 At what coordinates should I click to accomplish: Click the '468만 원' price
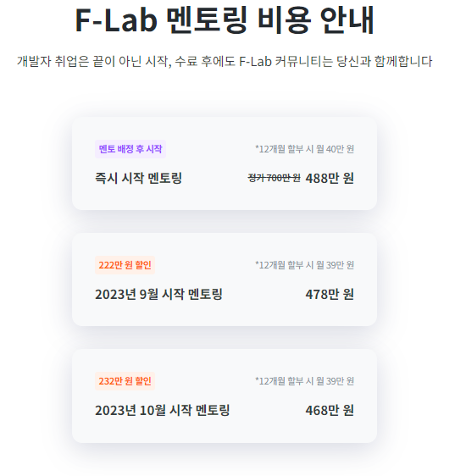click(330, 410)
